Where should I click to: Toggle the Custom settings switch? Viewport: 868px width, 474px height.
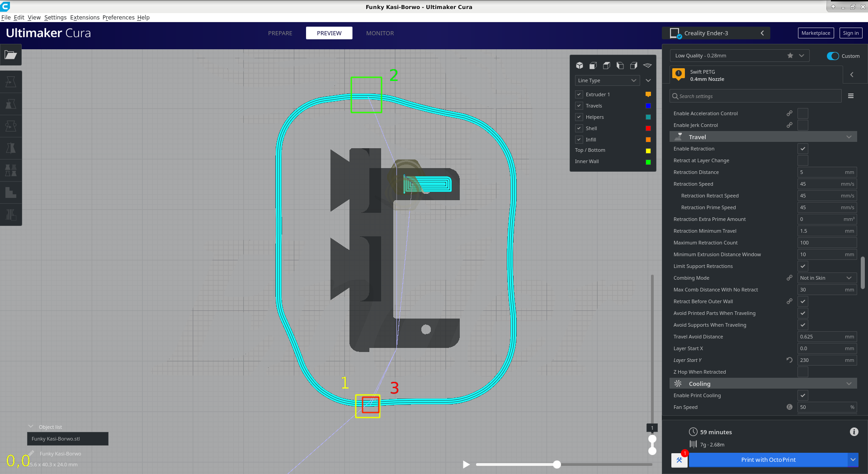tap(833, 56)
